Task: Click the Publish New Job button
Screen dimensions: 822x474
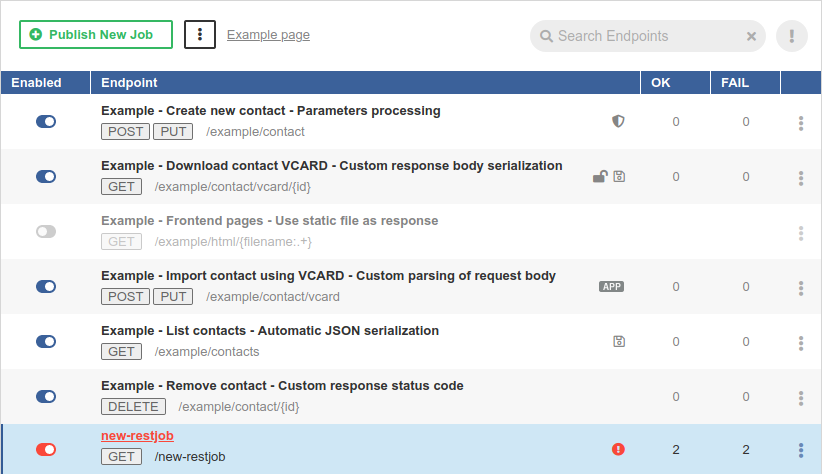Action: (x=96, y=34)
